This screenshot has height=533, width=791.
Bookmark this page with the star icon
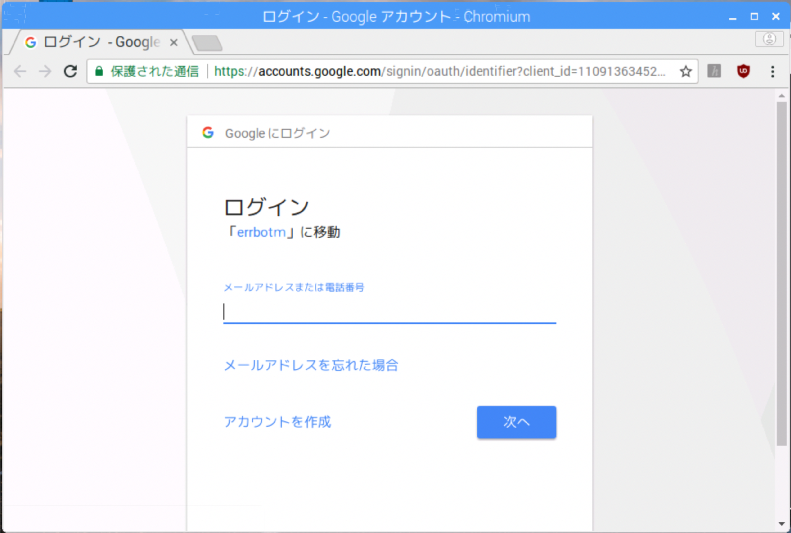point(685,71)
